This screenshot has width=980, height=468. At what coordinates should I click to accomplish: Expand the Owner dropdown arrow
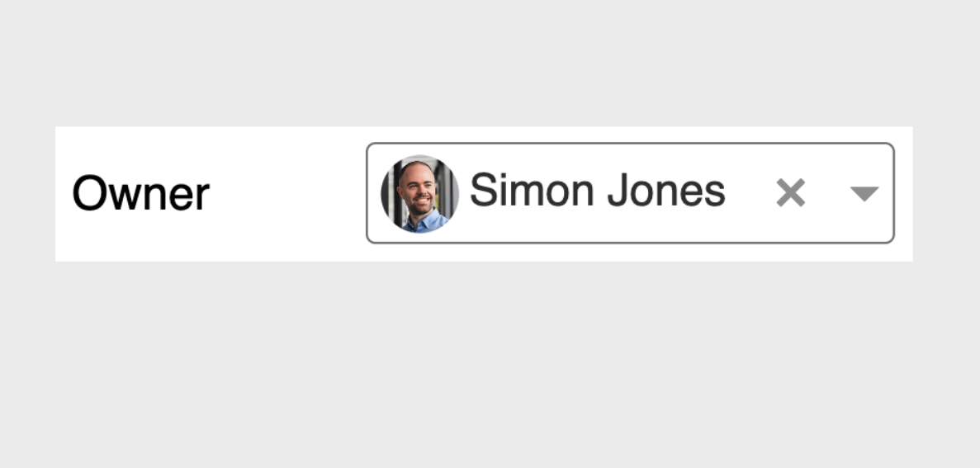864,193
